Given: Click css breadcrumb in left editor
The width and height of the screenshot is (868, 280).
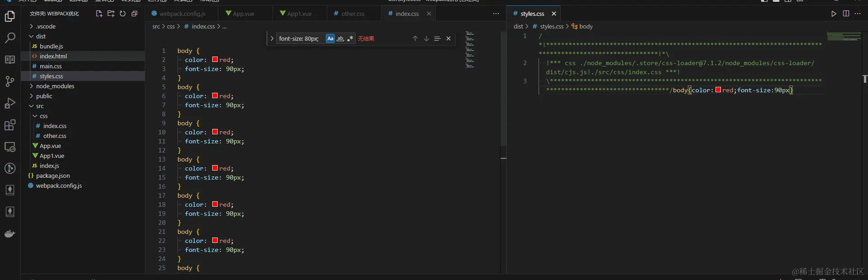Looking at the screenshot, I should click(171, 26).
